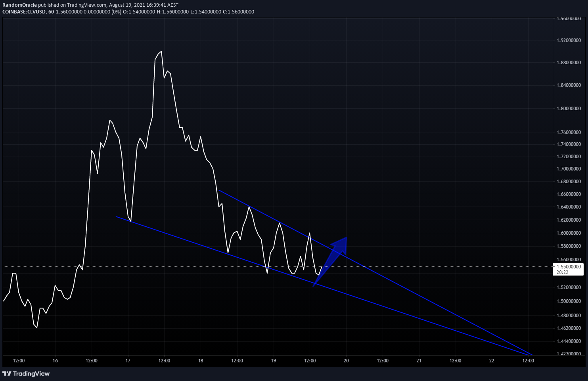Screen dimensions: 588x381
Task: Click the 12:00 label between 16 and 17
Action: (x=92, y=361)
